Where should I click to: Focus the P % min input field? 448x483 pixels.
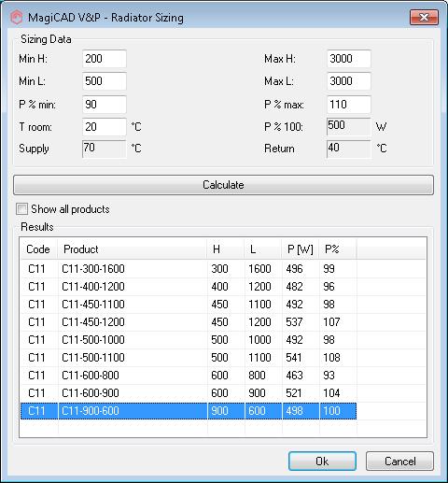point(105,105)
